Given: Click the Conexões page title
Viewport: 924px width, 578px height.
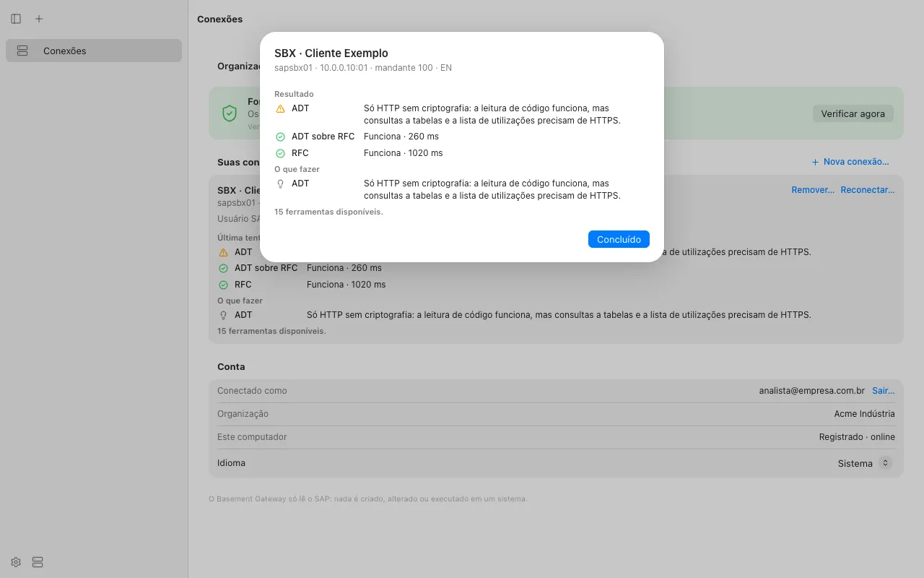Looking at the screenshot, I should [220, 20].
